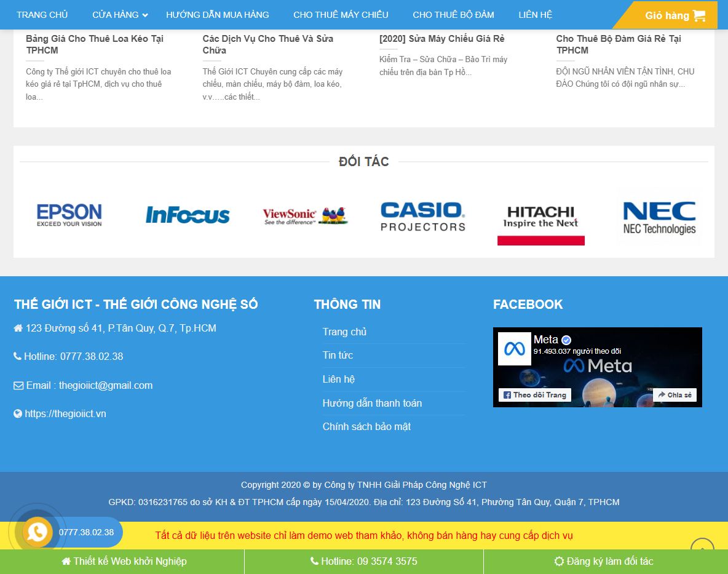Open article [2020] Sửa Máy Chiếu Giá Rẻ

point(442,39)
